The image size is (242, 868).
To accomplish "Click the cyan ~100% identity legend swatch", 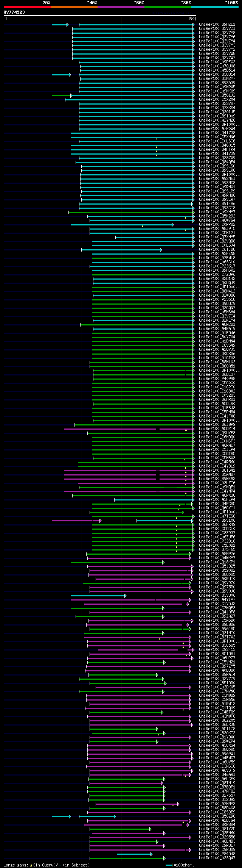I will (214, 7).
